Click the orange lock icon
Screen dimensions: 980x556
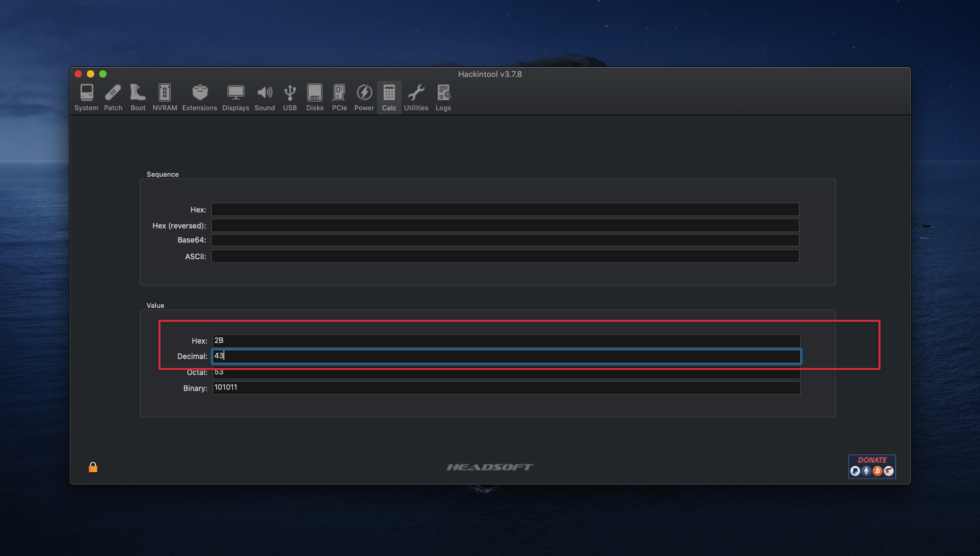pyautogui.click(x=93, y=467)
